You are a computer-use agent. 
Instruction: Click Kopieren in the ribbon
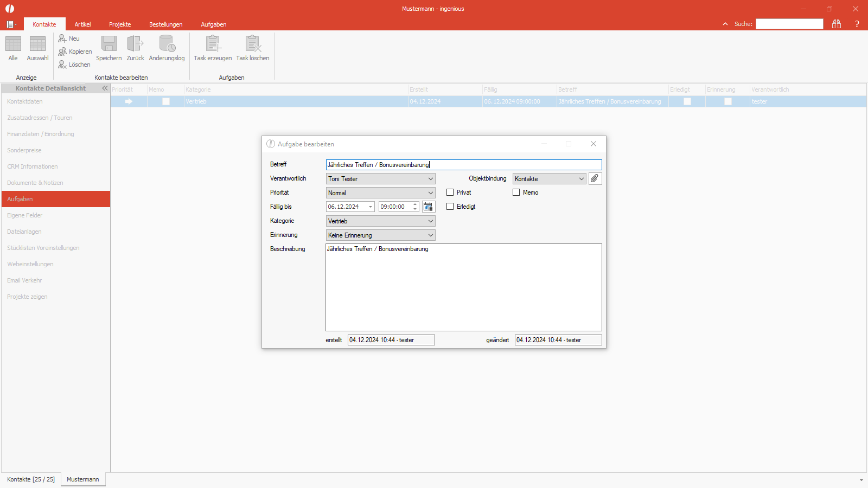tap(75, 52)
